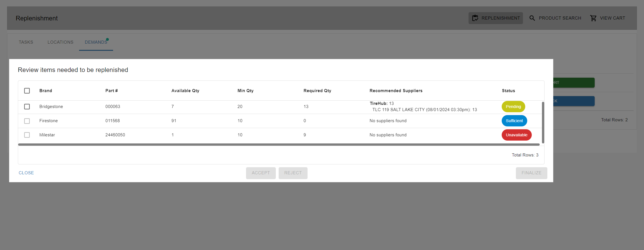Image resolution: width=644 pixels, height=250 pixels.
Task: Open the Demands tab
Action: click(x=96, y=42)
